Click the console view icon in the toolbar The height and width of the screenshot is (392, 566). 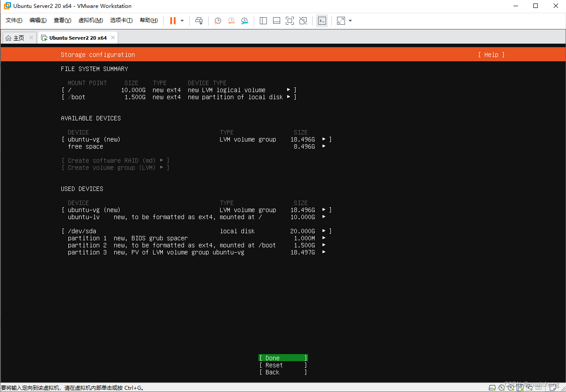pos(322,21)
